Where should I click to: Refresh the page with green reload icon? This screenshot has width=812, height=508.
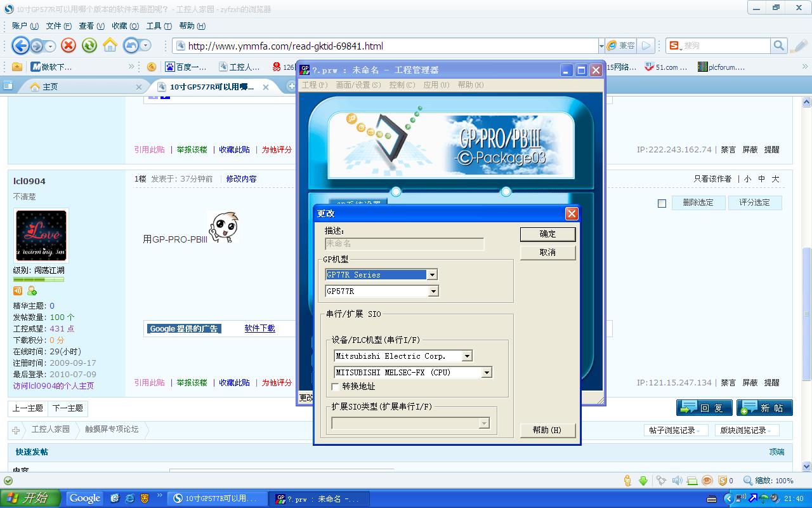[x=89, y=46]
